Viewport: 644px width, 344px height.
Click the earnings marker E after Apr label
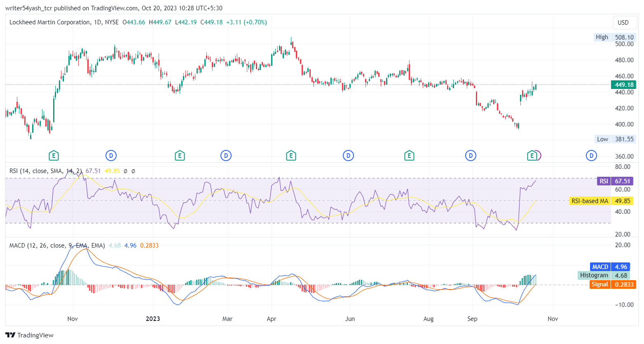pyautogui.click(x=291, y=156)
